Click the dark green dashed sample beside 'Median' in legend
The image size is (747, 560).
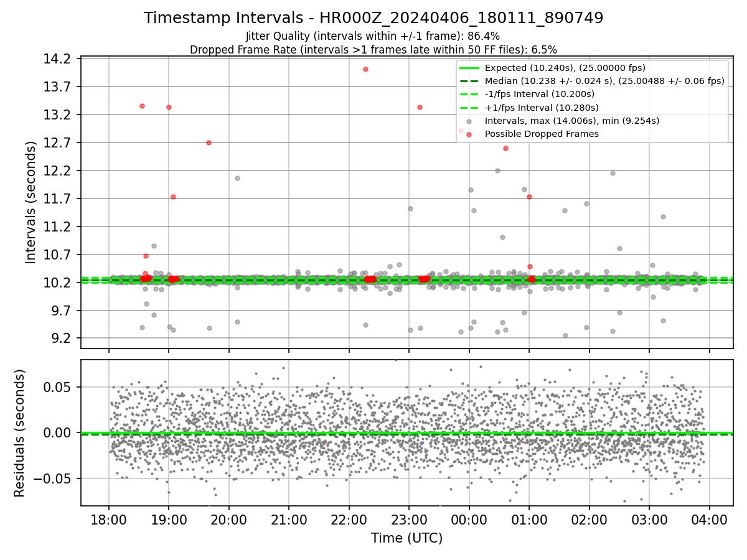pos(469,81)
